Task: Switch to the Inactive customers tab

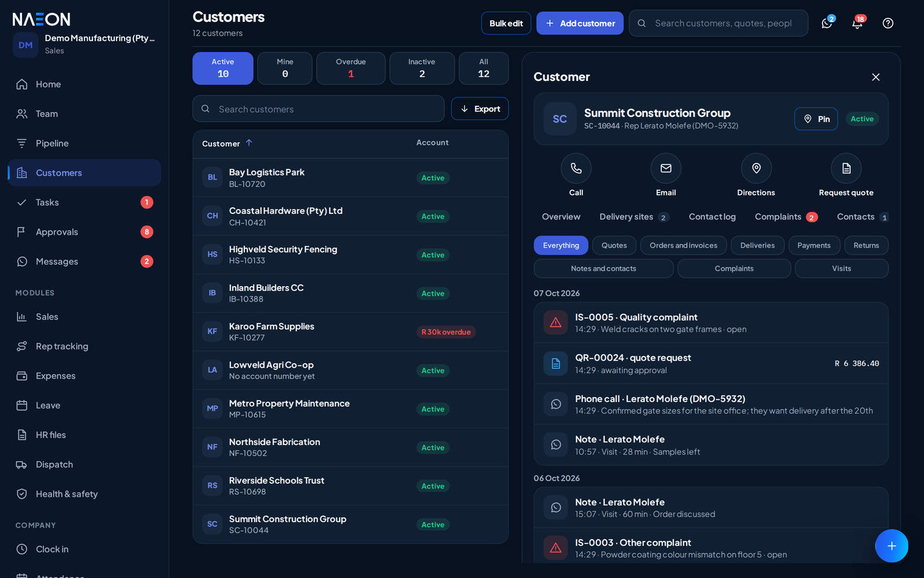Action: click(422, 68)
